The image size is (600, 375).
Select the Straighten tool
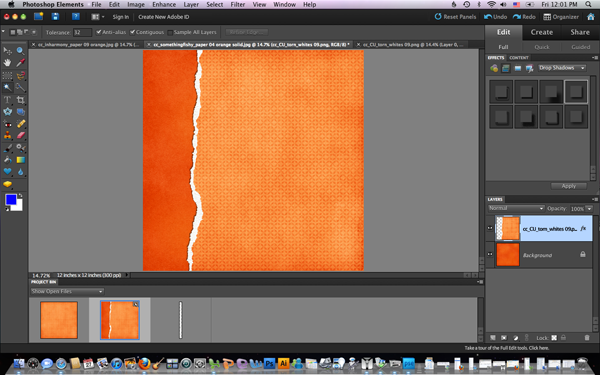(x=21, y=112)
